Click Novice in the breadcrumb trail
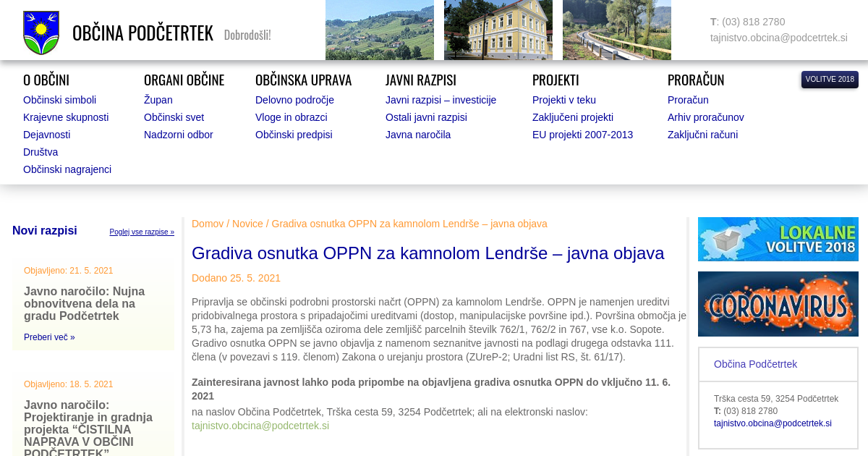The width and height of the screenshot is (868, 456). tap(247, 224)
